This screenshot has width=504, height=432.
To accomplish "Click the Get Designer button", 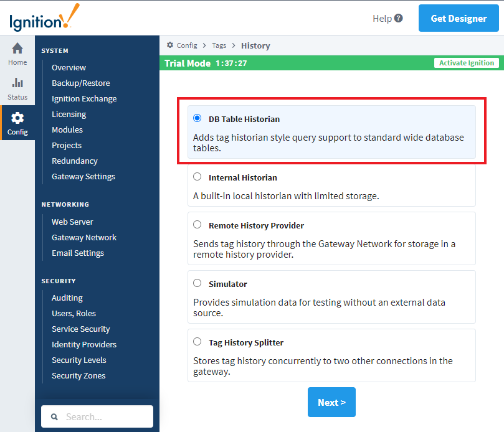I will pyautogui.click(x=459, y=18).
